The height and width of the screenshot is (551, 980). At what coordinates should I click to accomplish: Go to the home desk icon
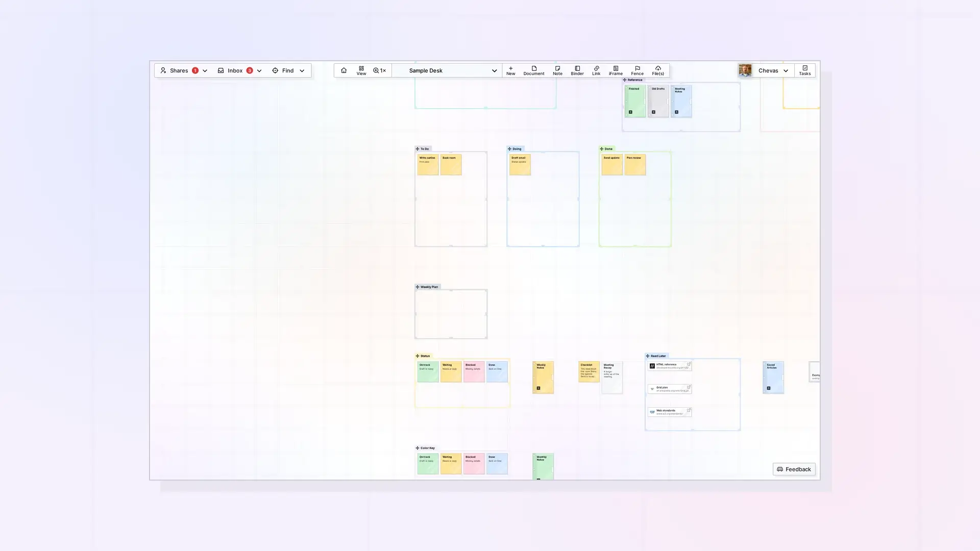click(344, 70)
